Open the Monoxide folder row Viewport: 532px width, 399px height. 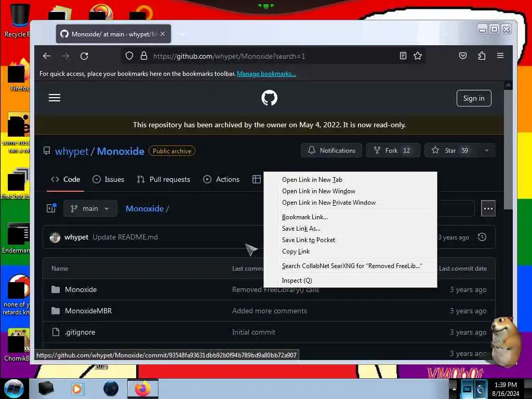(81, 289)
